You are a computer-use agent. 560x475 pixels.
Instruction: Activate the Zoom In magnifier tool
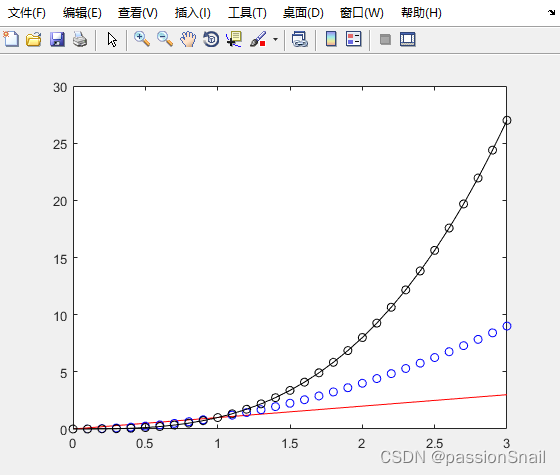tap(142, 39)
